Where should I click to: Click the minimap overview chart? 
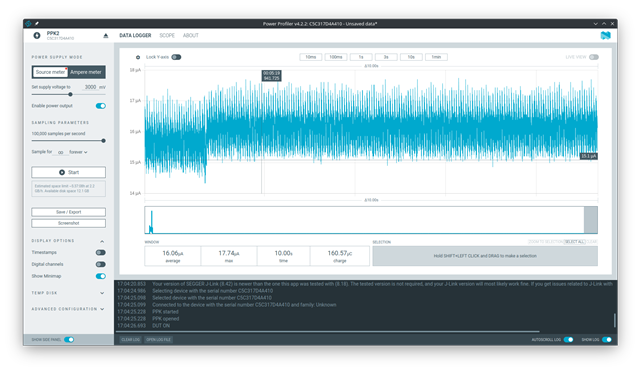pos(371,220)
